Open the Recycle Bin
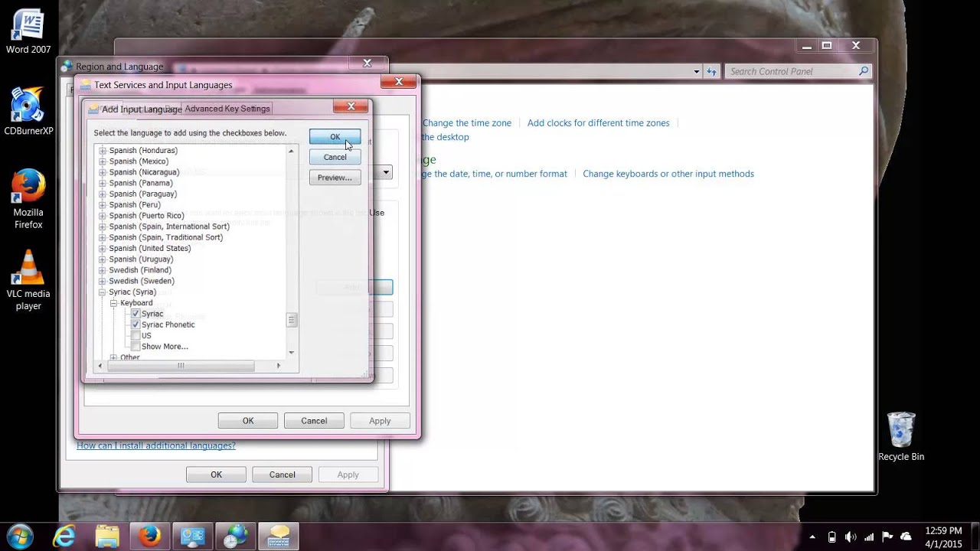 [901, 436]
